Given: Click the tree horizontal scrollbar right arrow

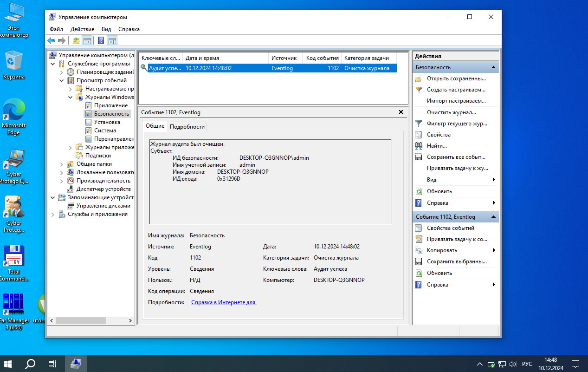Looking at the screenshot, I should [131, 320].
